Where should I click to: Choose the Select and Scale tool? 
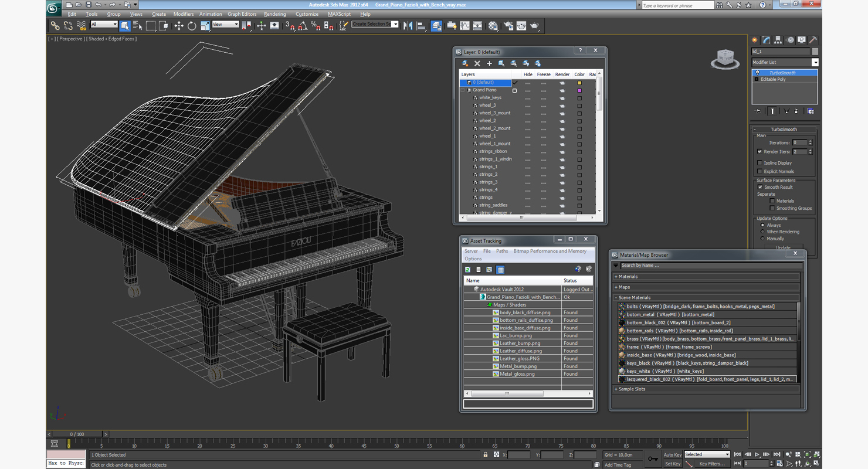(x=205, y=25)
